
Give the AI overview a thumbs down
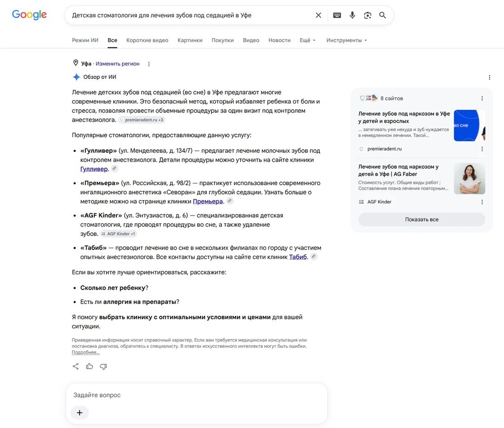[103, 366]
